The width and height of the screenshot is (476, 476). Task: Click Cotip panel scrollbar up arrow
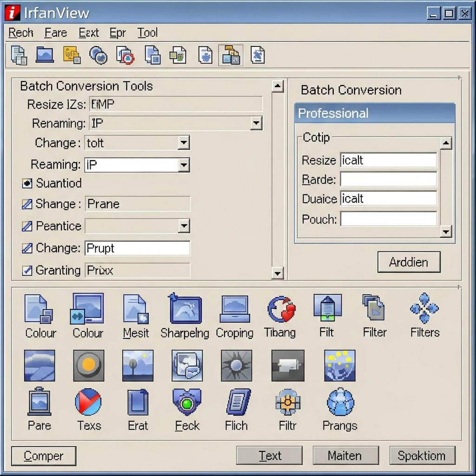446,143
